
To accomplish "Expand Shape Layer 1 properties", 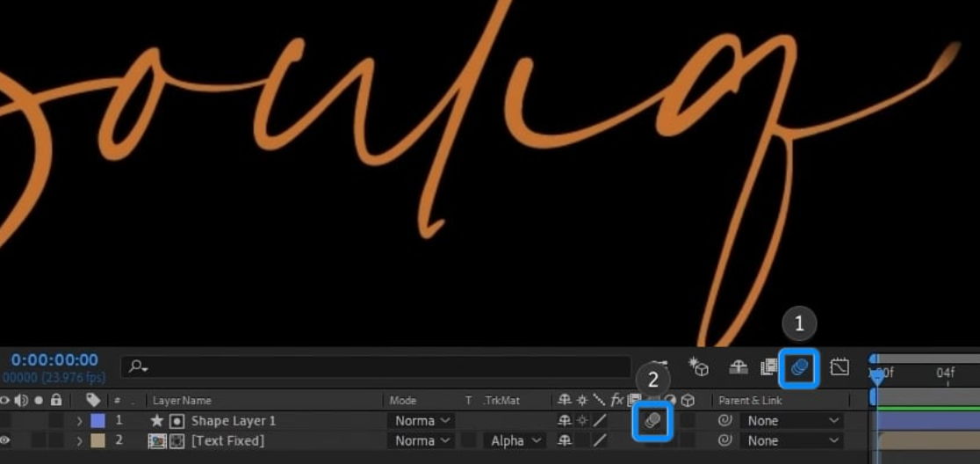I will [79, 421].
